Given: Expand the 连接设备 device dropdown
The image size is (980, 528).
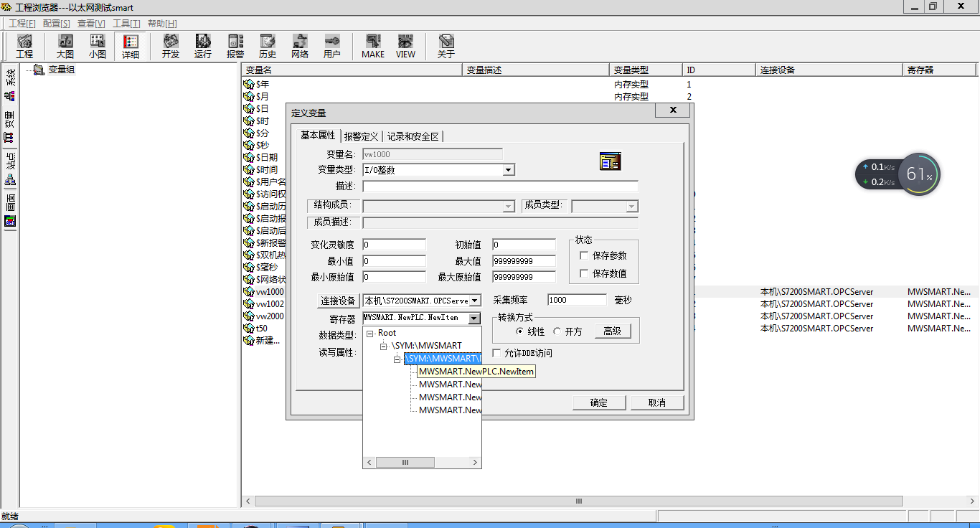Looking at the screenshot, I should (475, 301).
